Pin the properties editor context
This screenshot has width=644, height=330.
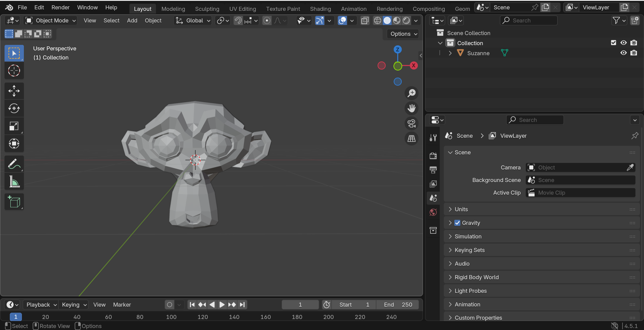pos(635,136)
